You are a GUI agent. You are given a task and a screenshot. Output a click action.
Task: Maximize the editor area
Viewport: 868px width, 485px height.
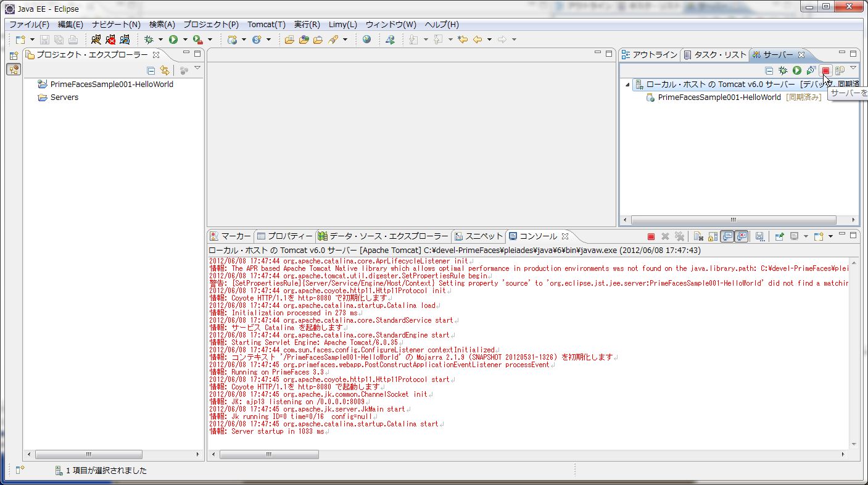[x=609, y=54]
